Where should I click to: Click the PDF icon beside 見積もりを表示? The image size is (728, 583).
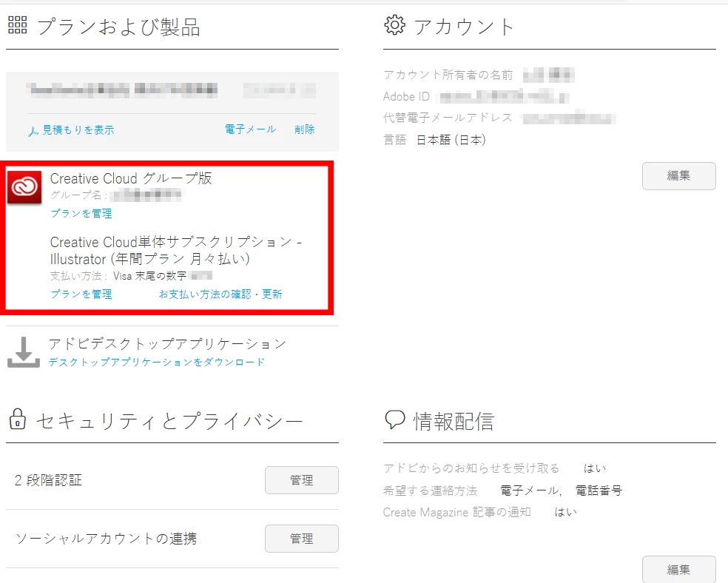click(x=33, y=132)
